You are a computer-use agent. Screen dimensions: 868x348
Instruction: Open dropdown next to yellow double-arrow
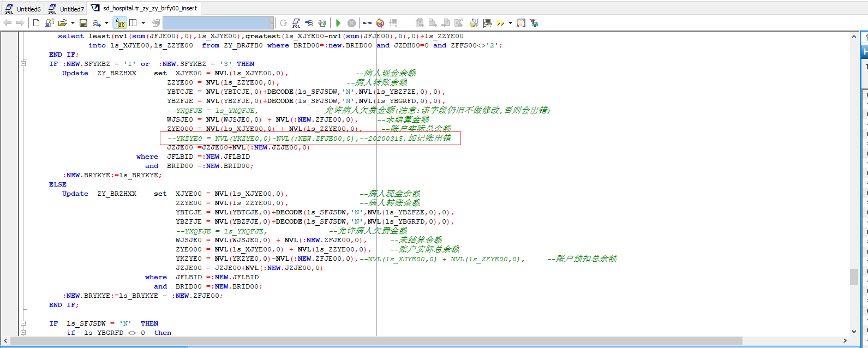(x=510, y=23)
